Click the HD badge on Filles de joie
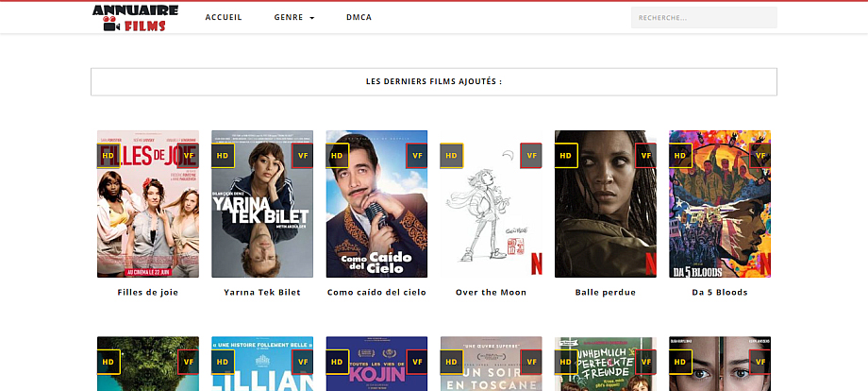The image size is (868, 391). click(x=108, y=156)
